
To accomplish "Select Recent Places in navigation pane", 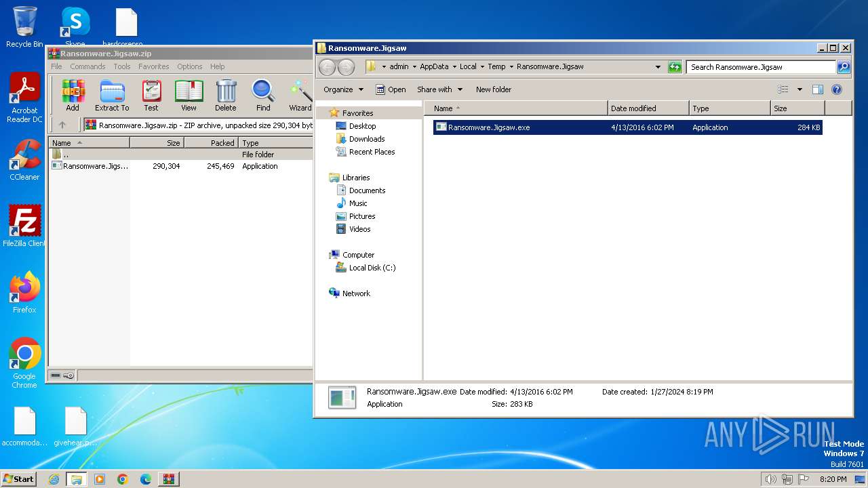I will pos(372,152).
